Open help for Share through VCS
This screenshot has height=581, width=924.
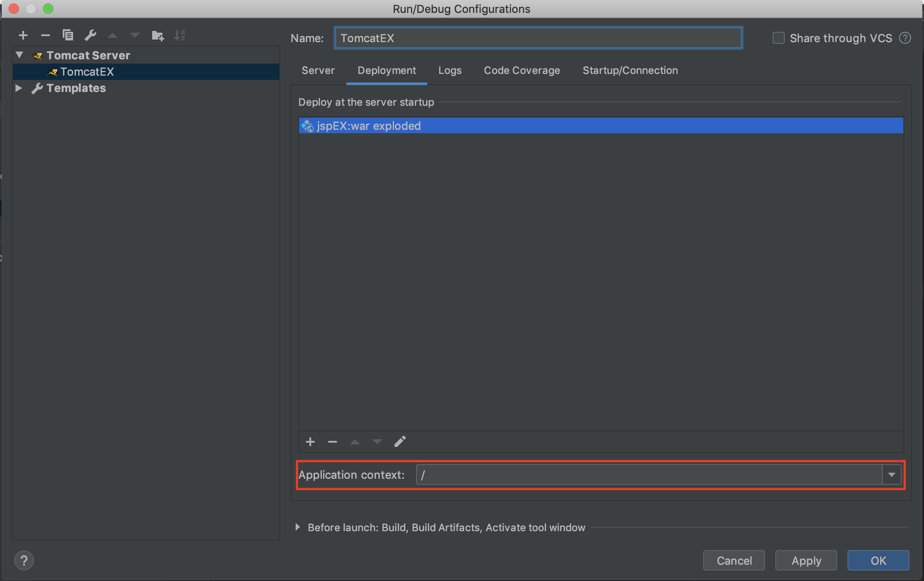pyautogui.click(x=905, y=38)
